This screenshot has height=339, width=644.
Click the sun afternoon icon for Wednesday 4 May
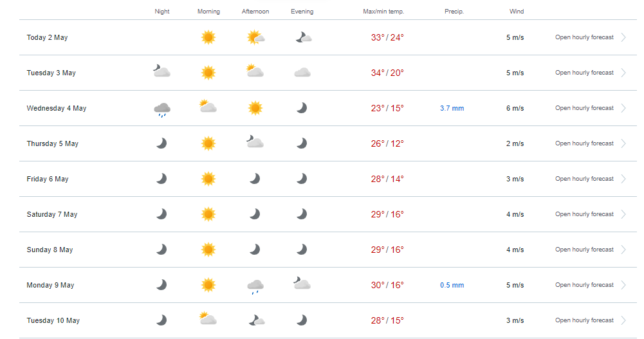pyautogui.click(x=255, y=108)
